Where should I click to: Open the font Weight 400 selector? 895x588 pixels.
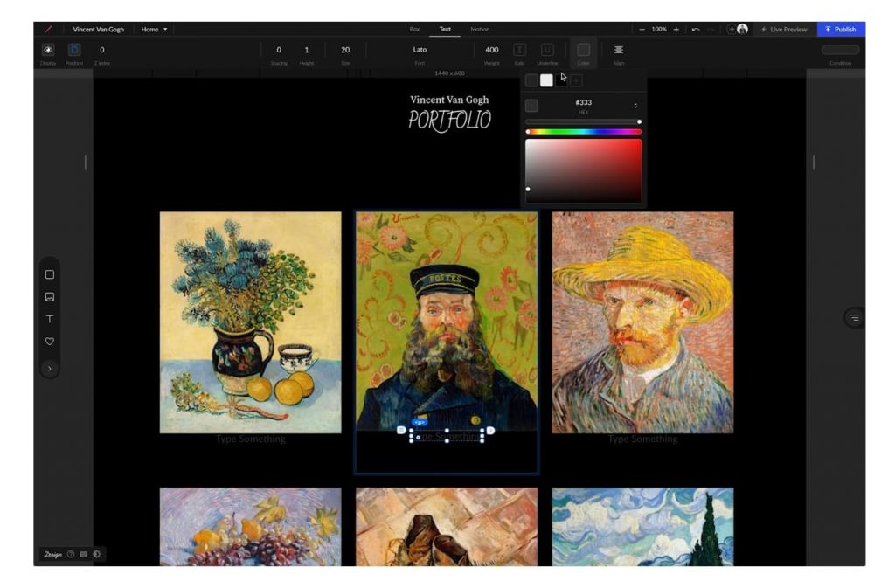[492, 50]
